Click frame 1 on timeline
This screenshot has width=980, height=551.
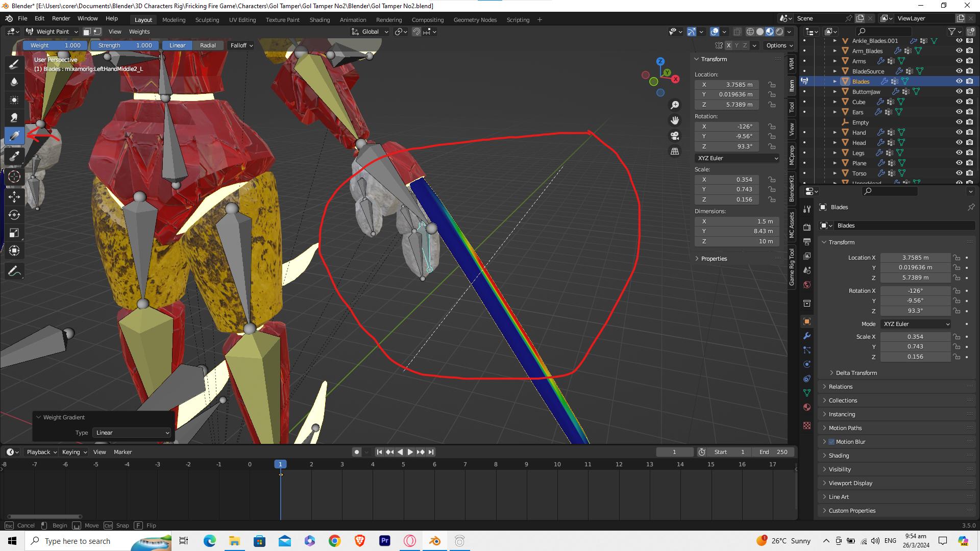pos(281,464)
